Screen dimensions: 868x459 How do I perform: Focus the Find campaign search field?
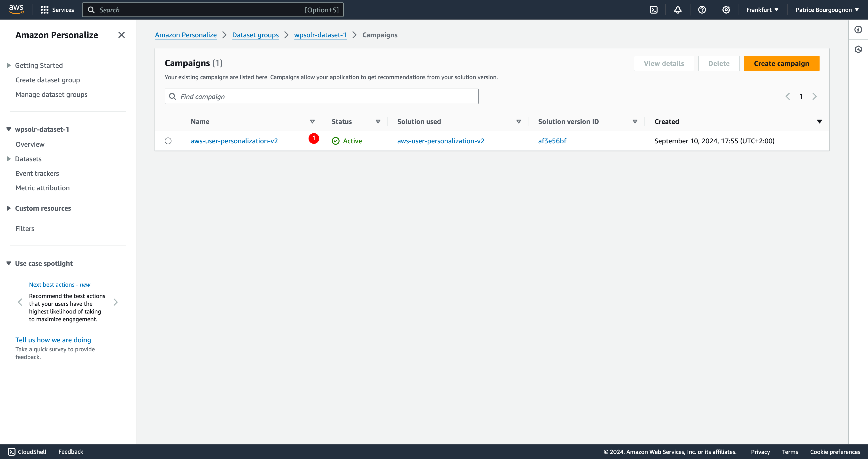point(321,97)
